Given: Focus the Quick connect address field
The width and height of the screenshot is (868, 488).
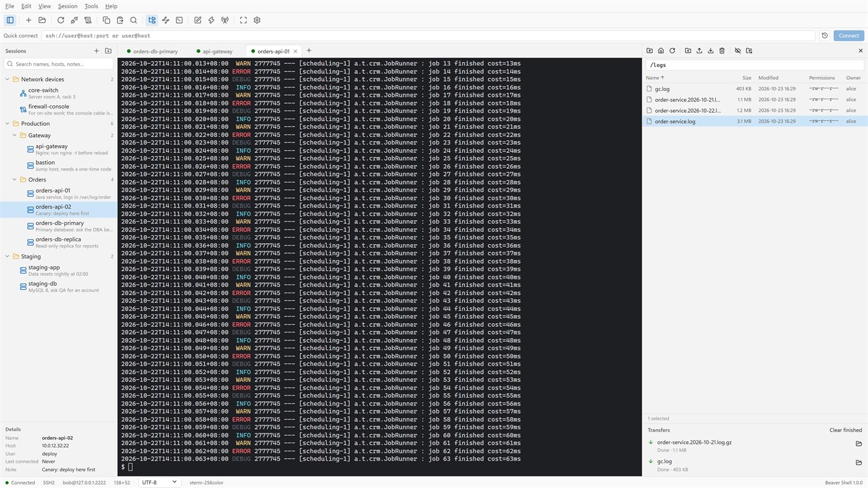Looking at the screenshot, I should pos(428,36).
